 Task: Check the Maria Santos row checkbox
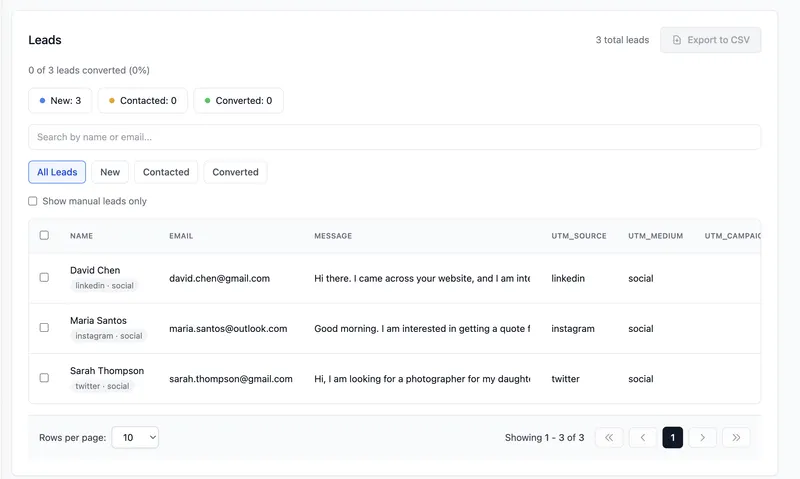pos(44,327)
